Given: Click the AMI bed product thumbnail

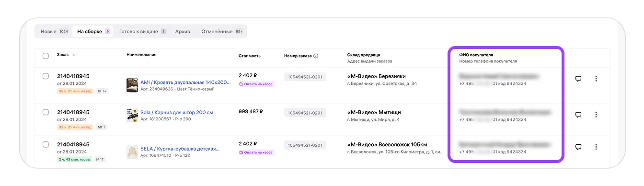Looking at the screenshot, I should (132, 85).
